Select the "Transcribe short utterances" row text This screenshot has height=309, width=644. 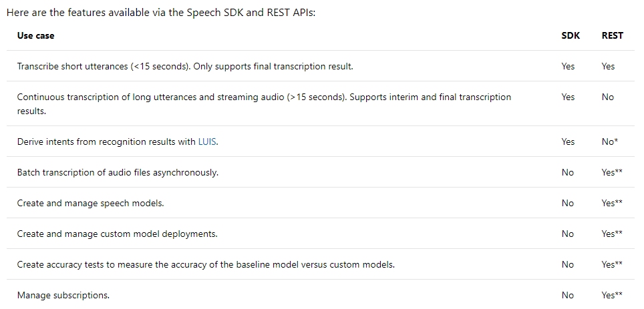pyautogui.click(x=184, y=66)
